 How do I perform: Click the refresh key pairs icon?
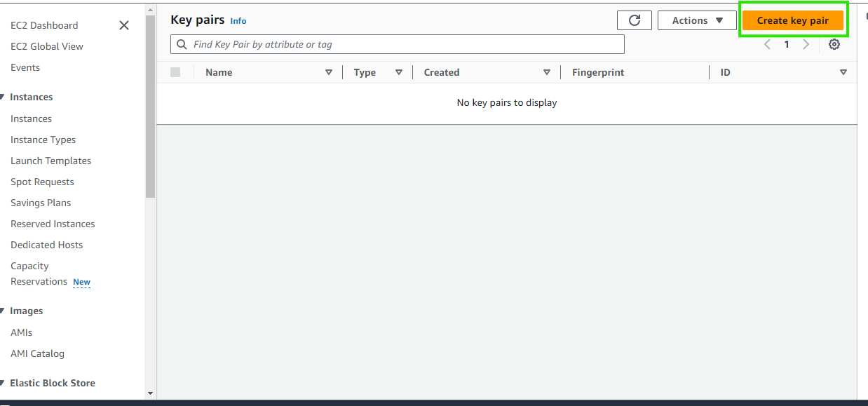click(x=635, y=20)
